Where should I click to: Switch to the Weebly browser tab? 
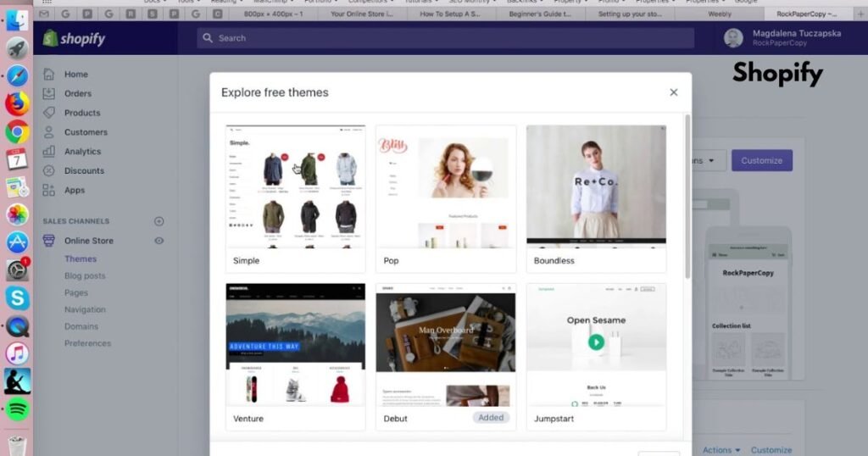point(720,14)
